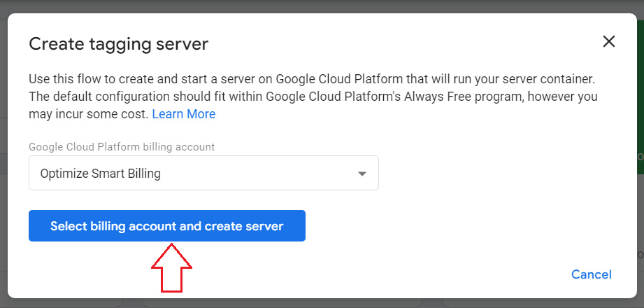Close the Create tagging server dialog
Viewport: 644px width, 308px height.
(609, 41)
